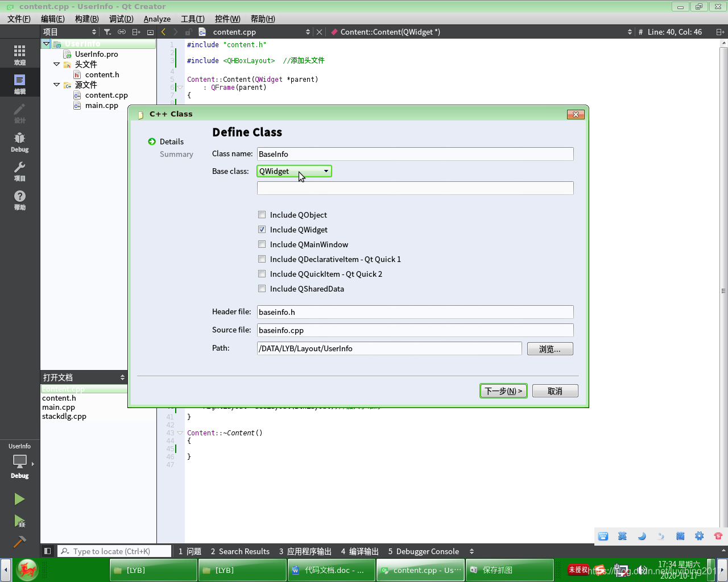This screenshot has height=582, width=728.
Task: Click the Type to locate search box
Action: point(115,551)
